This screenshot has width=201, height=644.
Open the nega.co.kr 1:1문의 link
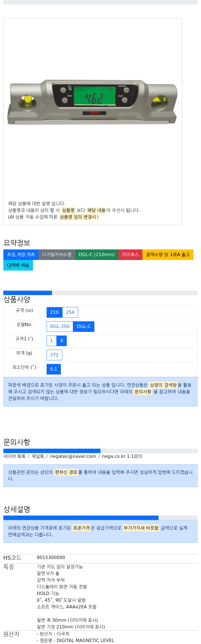click(x=122, y=456)
